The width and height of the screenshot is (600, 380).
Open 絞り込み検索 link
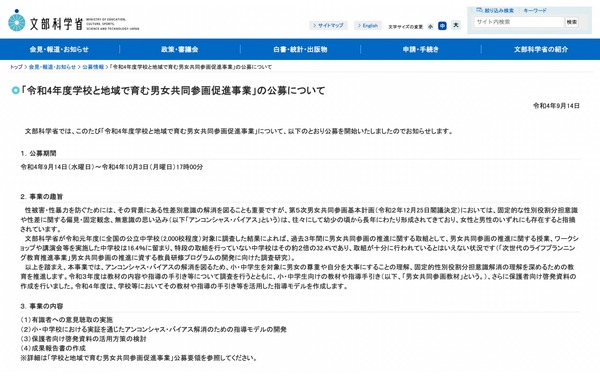pyautogui.click(x=499, y=10)
